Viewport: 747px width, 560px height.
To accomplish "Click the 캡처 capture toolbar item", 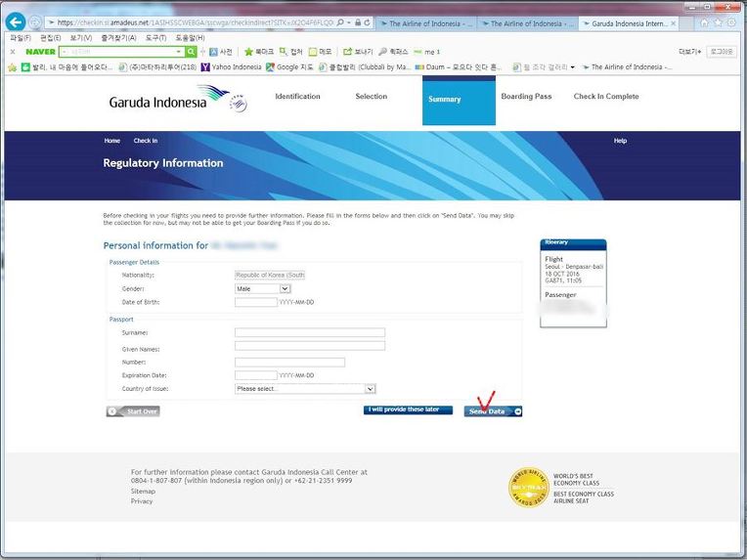I will point(291,52).
